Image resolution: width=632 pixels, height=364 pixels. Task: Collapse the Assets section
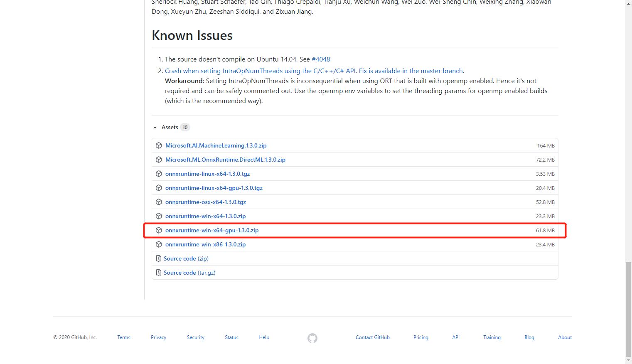[155, 127]
